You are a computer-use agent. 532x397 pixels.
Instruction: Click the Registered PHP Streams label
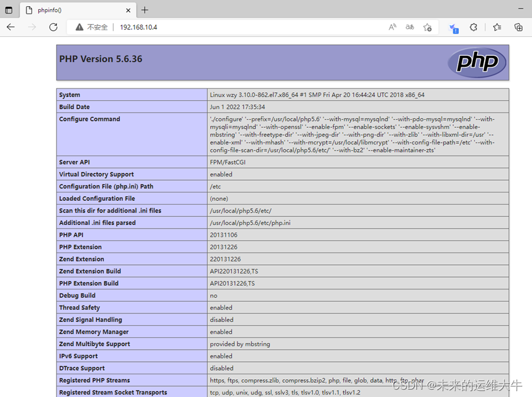pyautogui.click(x=94, y=380)
